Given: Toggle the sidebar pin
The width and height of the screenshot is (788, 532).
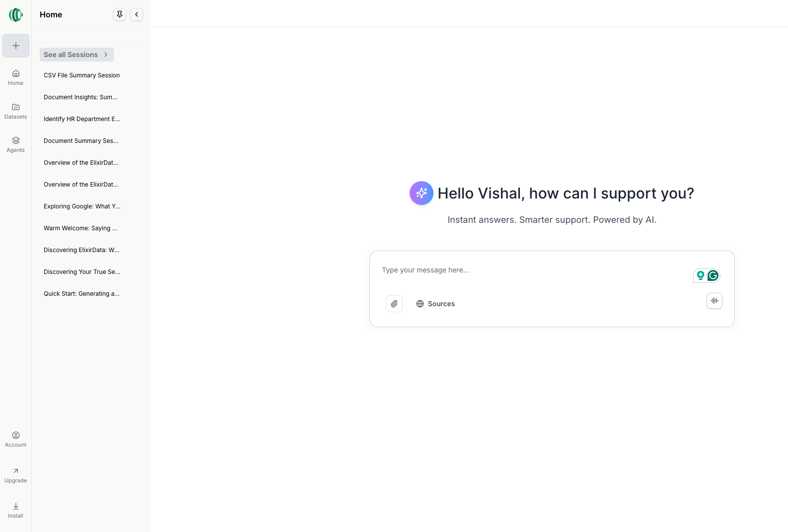Looking at the screenshot, I should tap(120, 14).
